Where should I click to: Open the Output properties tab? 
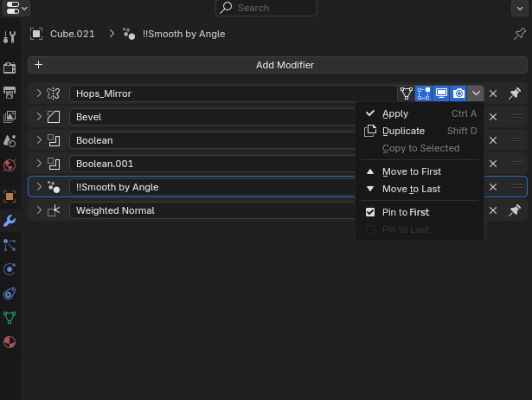[10, 93]
